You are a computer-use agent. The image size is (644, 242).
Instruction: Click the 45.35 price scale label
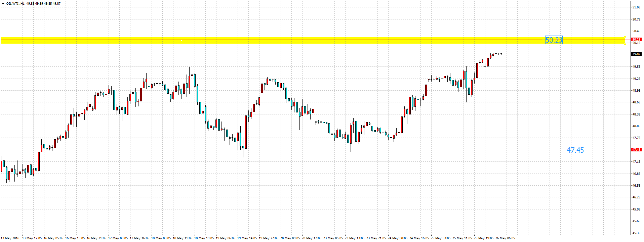pos(636,233)
